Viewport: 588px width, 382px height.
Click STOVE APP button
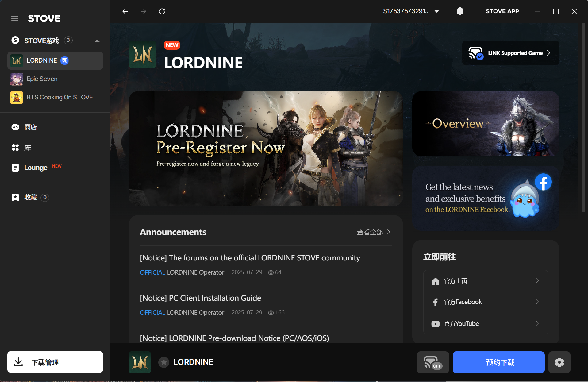502,11
